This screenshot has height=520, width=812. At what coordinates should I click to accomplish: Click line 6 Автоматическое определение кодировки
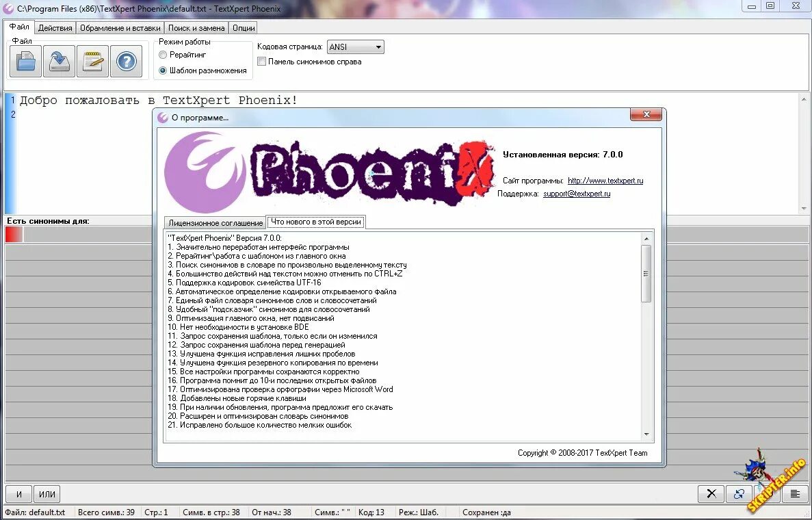[x=282, y=291]
